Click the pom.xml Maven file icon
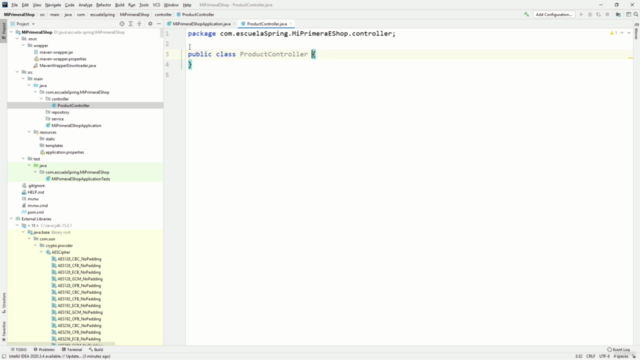 tap(24, 212)
